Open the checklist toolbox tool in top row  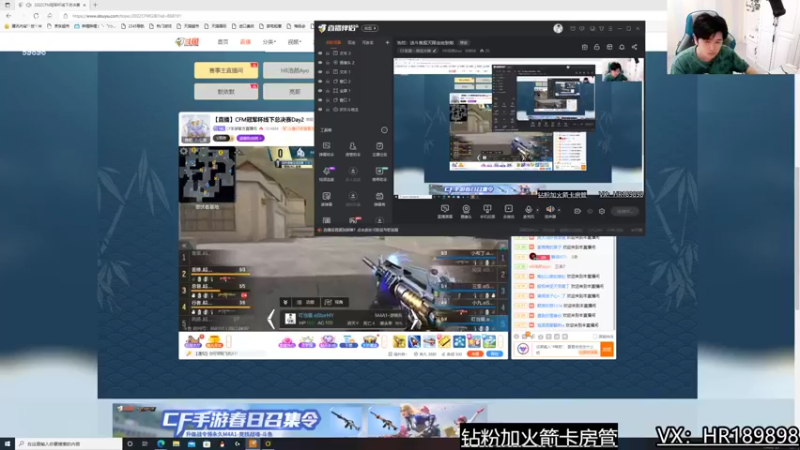[x=380, y=149]
